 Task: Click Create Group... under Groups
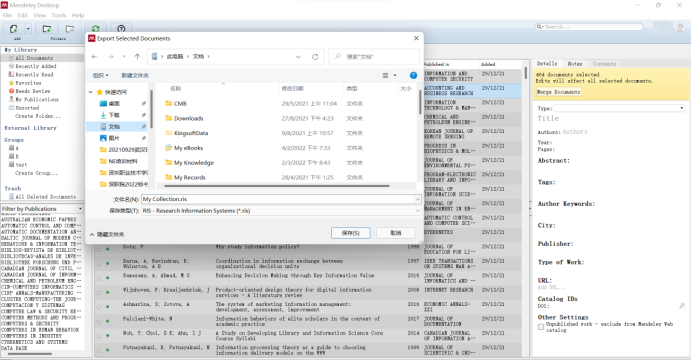click(x=36, y=173)
